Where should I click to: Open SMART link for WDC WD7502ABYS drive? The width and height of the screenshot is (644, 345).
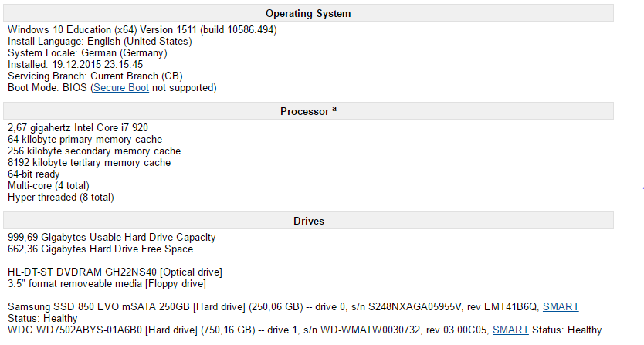(x=510, y=330)
